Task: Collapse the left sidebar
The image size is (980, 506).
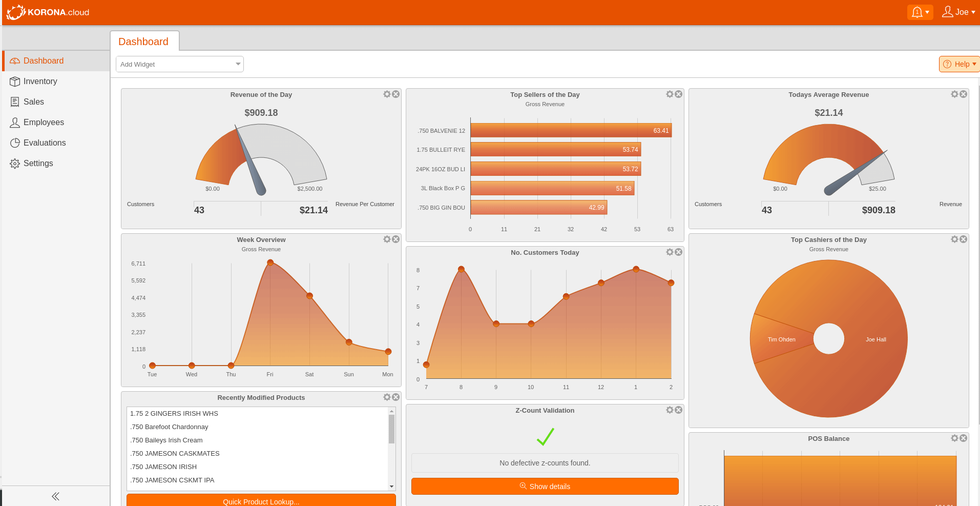Action: pos(55,496)
